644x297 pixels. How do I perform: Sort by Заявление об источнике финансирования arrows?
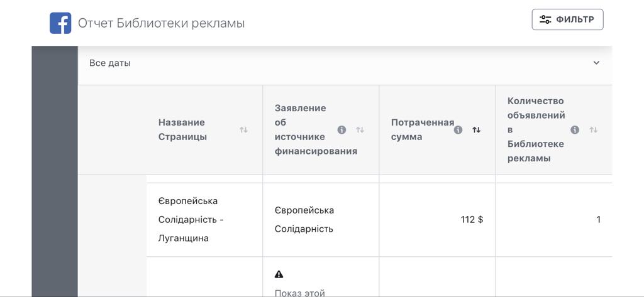click(360, 130)
